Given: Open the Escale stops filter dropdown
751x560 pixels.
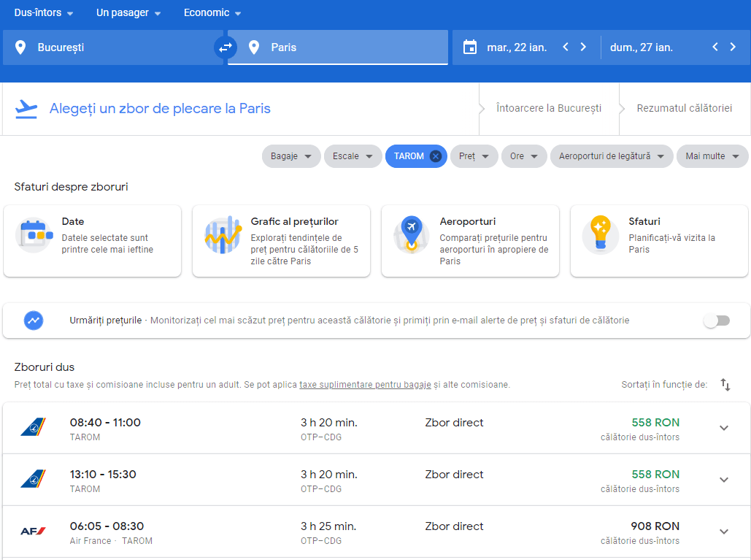Looking at the screenshot, I should coord(353,156).
